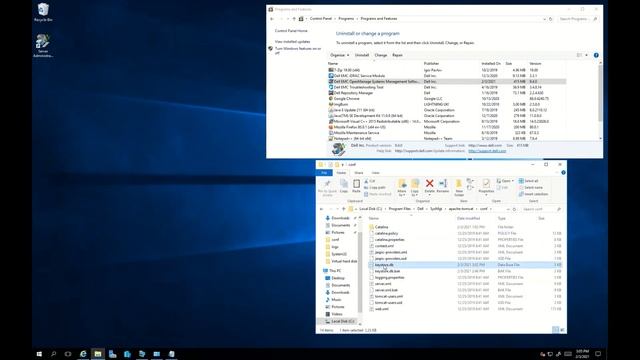This screenshot has width=640, height=360.
Task: Click Programs breadcrumb in Control Panel address bar
Action: [x=346, y=19]
